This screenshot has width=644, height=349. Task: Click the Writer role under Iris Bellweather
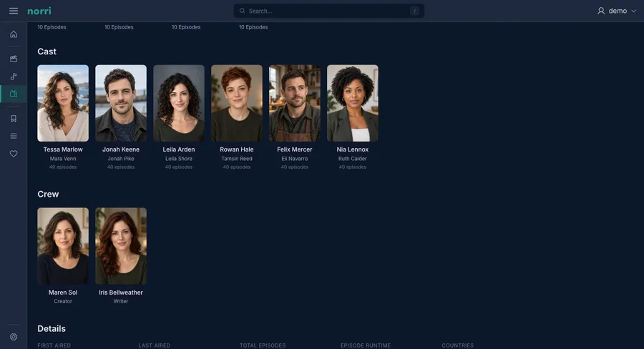pyautogui.click(x=121, y=301)
